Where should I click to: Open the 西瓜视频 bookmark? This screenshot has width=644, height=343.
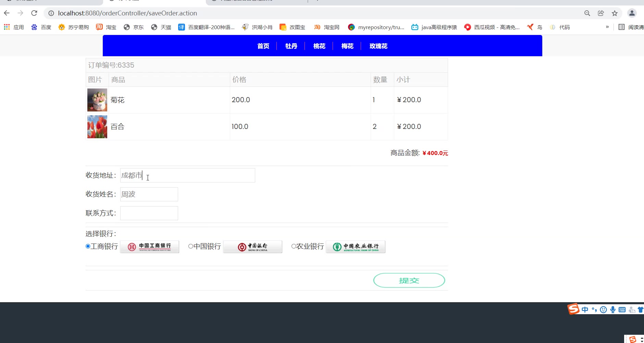(492, 27)
